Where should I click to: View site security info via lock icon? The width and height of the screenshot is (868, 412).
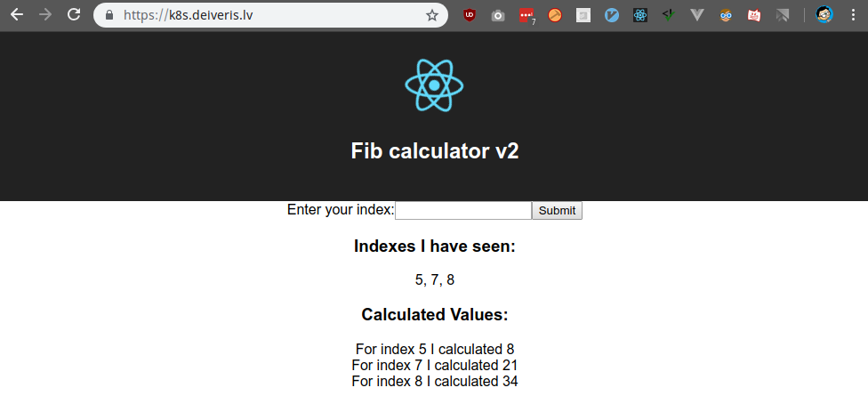click(x=109, y=15)
